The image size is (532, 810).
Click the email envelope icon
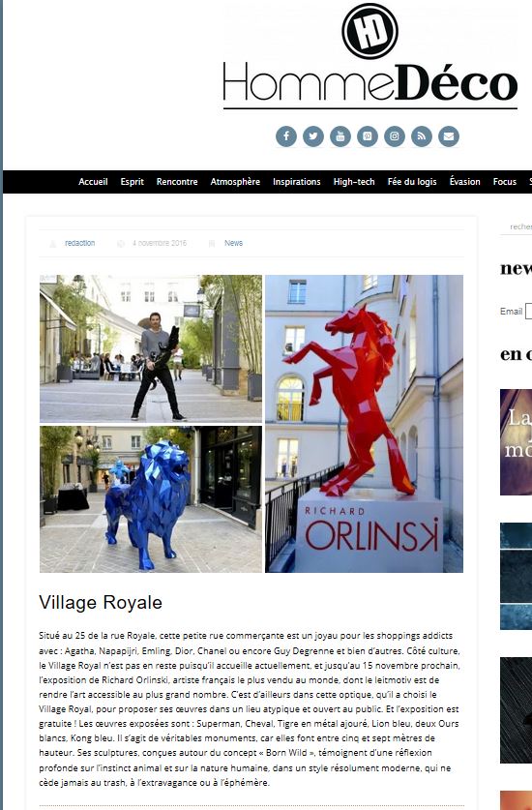click(x=449, y=136)
